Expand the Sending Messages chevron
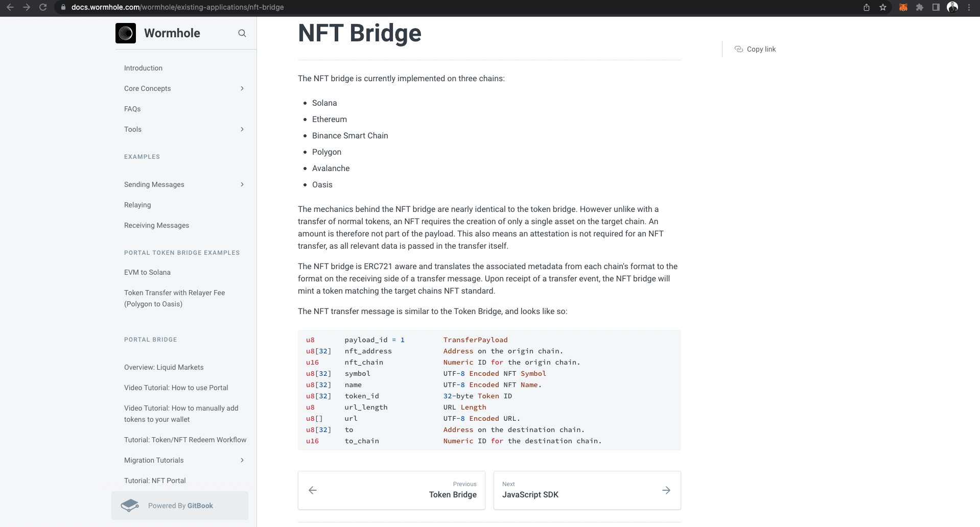Image resolution: width=980 pixels, height=527 pixels. 242,184
